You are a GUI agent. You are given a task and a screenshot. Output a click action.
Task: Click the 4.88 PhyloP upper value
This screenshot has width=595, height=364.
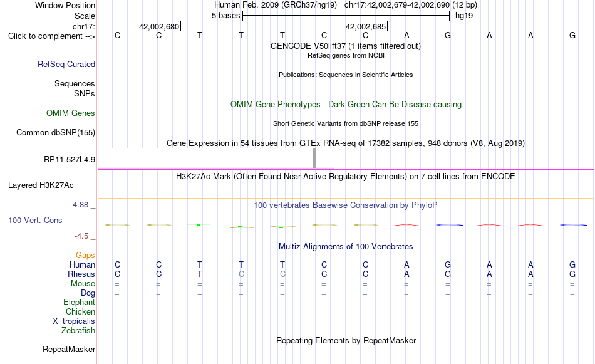80,205
